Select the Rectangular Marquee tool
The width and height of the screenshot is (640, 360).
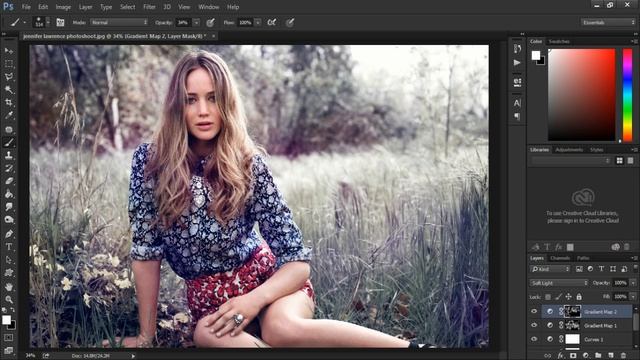9,64
